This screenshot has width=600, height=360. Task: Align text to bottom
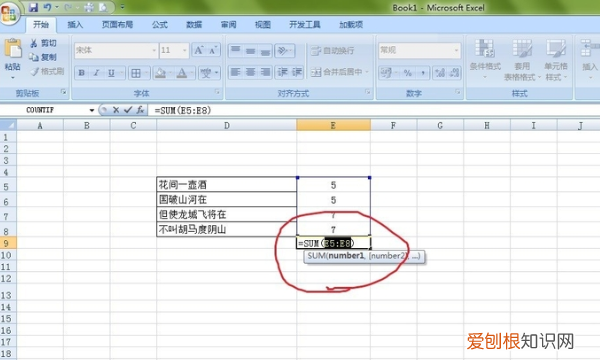tap(265, 50)
